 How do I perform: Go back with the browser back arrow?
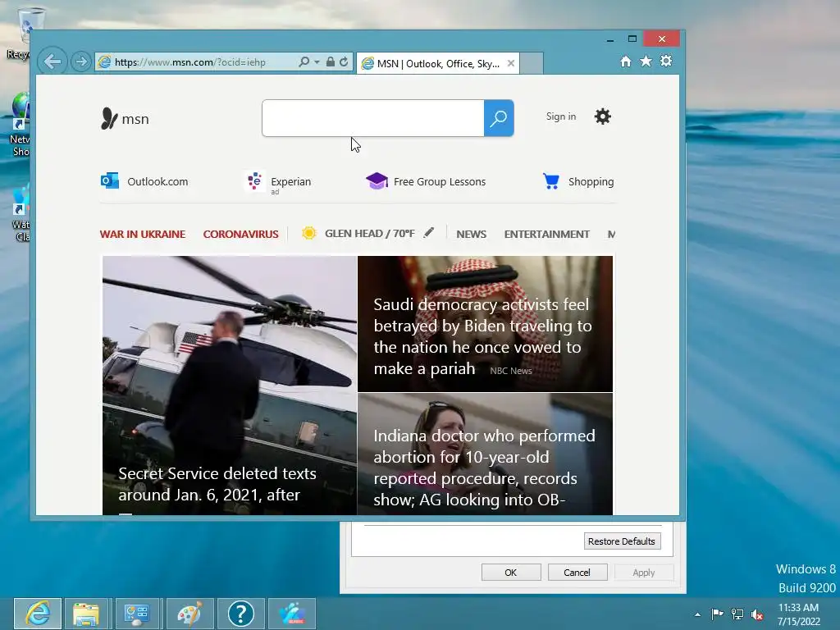(52, 62)
